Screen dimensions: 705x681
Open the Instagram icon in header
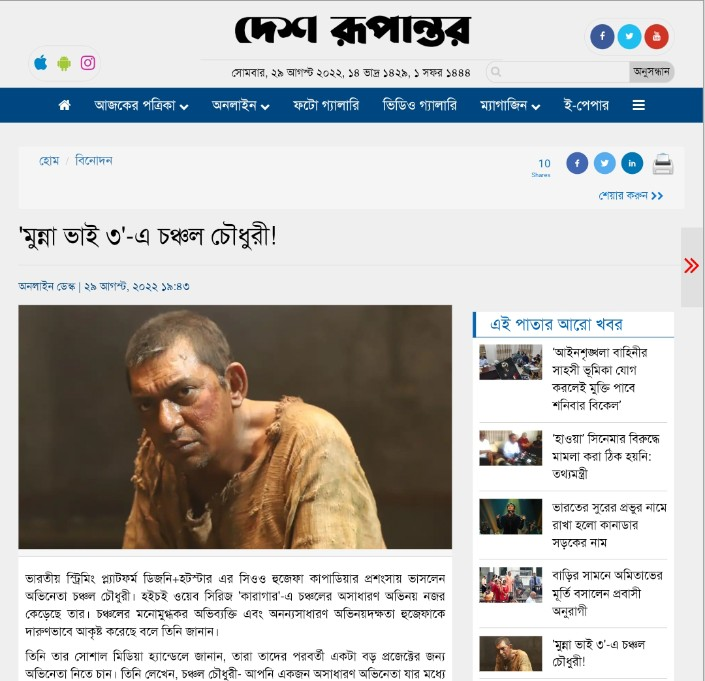(88, 63)
